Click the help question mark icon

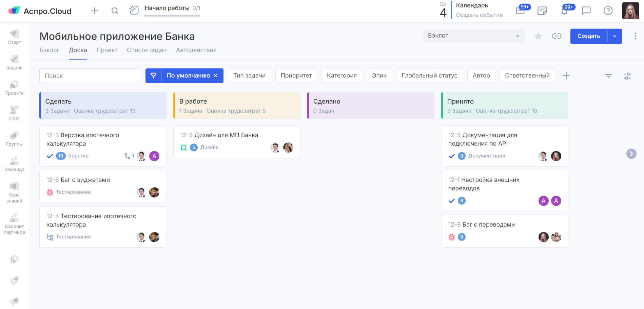coord(608,11)
